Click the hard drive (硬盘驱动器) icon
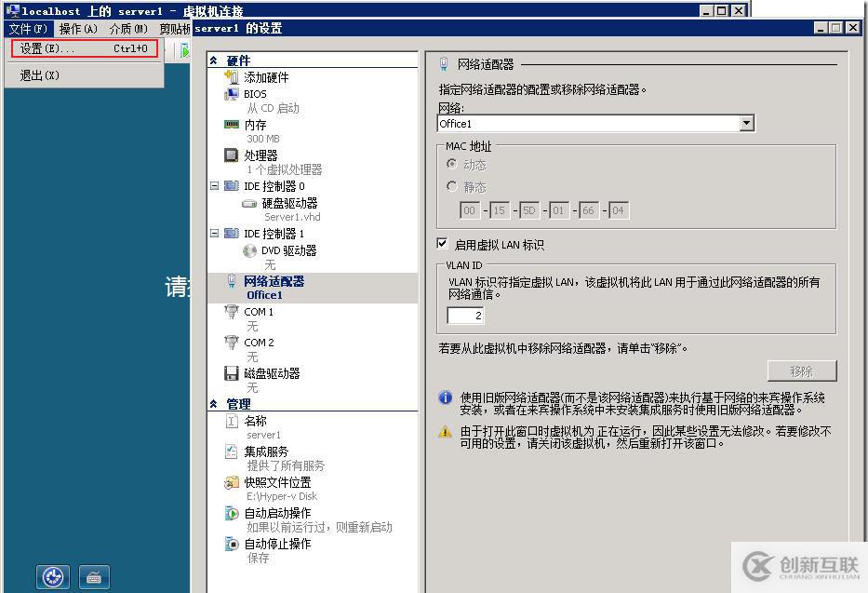 (249, 203)
